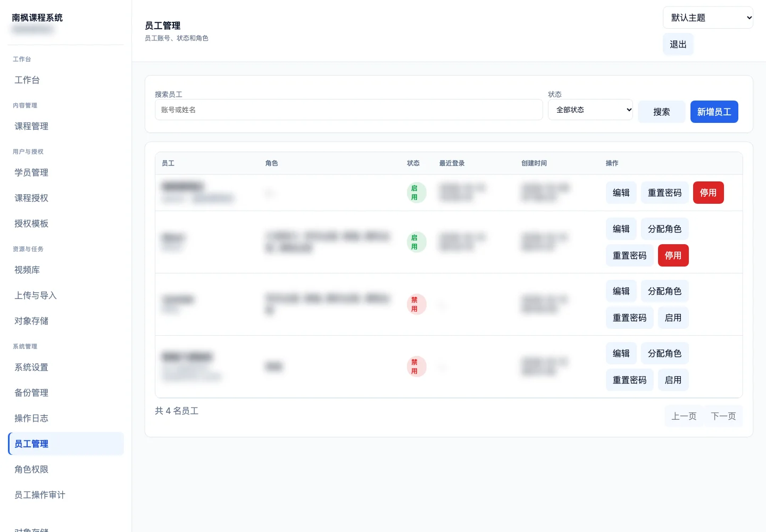Click 重置密码 in the first employee row
Screen dimensions: 766x532
click(x=664, y=193)
